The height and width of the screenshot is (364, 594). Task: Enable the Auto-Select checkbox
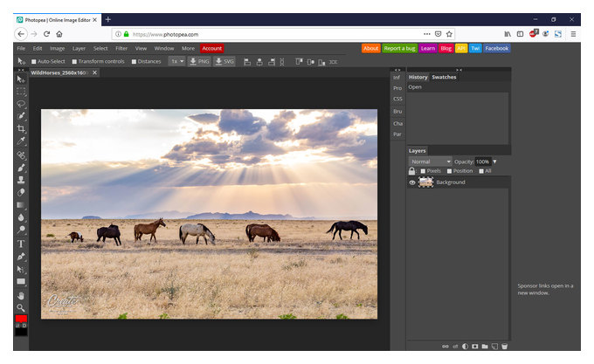coord(34,62)
